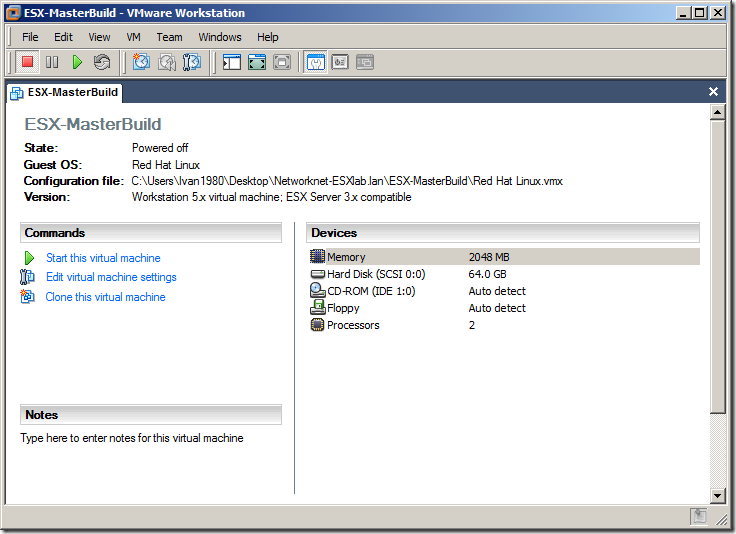Click the VMware icon in title bar
Image resolution: width=736 pixels, height=534 pixels.
[13, 13]
